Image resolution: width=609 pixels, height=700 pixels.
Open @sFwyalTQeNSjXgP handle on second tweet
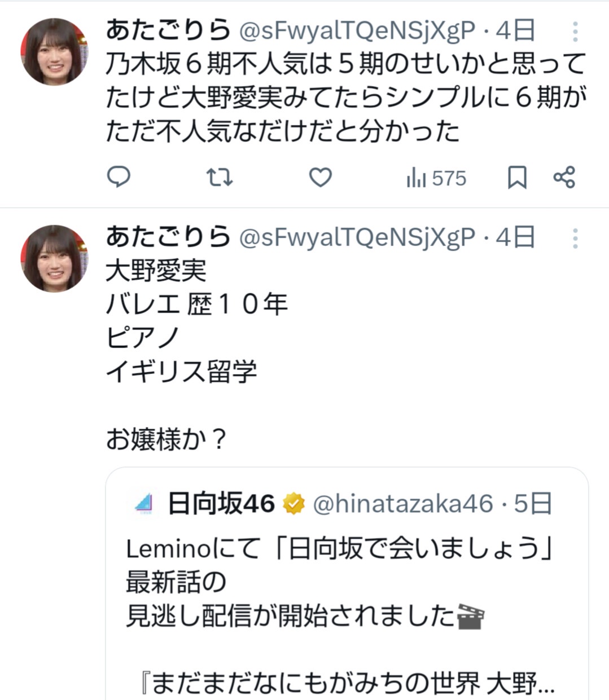coord(358,238)
